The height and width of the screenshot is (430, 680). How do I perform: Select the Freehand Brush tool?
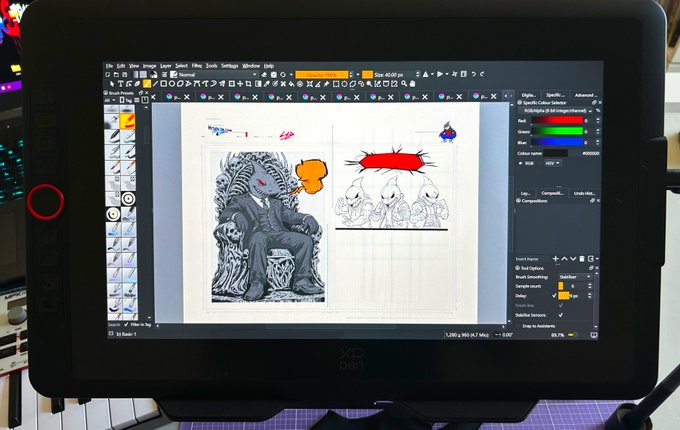[x=147, y=84]
